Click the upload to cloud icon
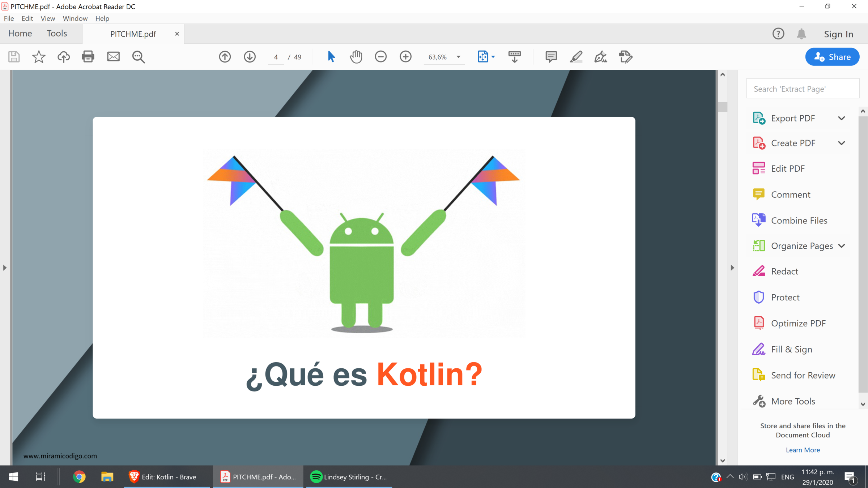Screen dimensions: 868x488 [64, 57]
